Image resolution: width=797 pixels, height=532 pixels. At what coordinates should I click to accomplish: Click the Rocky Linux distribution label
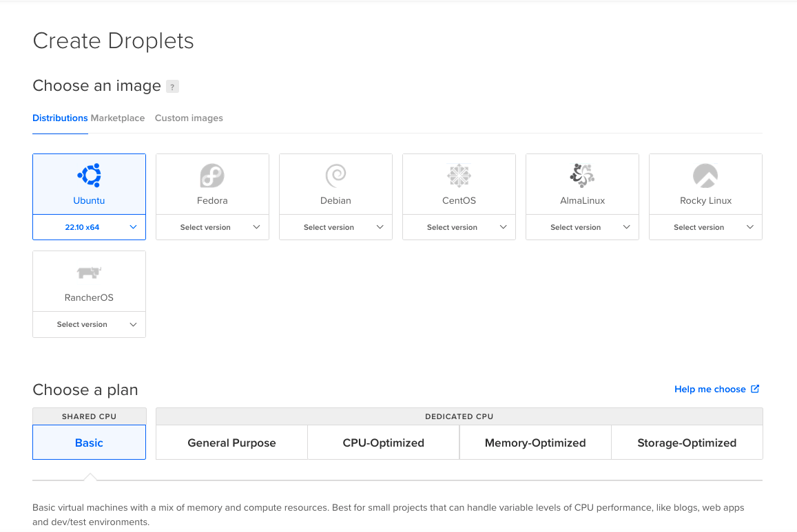(x=705, y=200)
